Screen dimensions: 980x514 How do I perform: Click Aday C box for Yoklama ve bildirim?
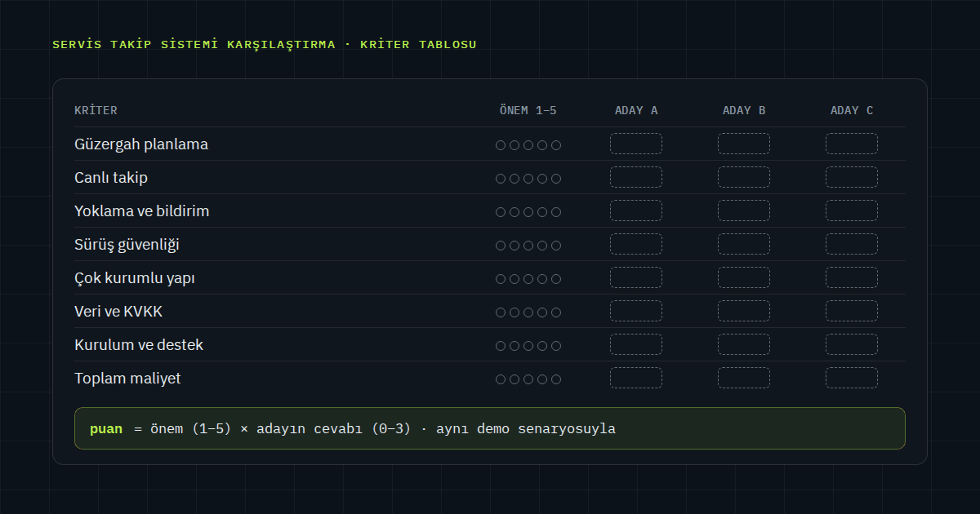[852, 210]
